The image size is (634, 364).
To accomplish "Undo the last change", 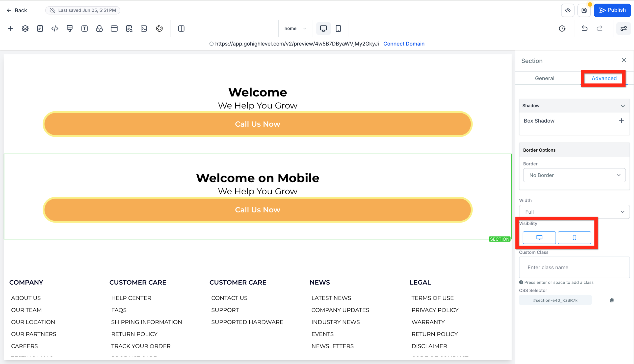I will (x=584, y=28).
